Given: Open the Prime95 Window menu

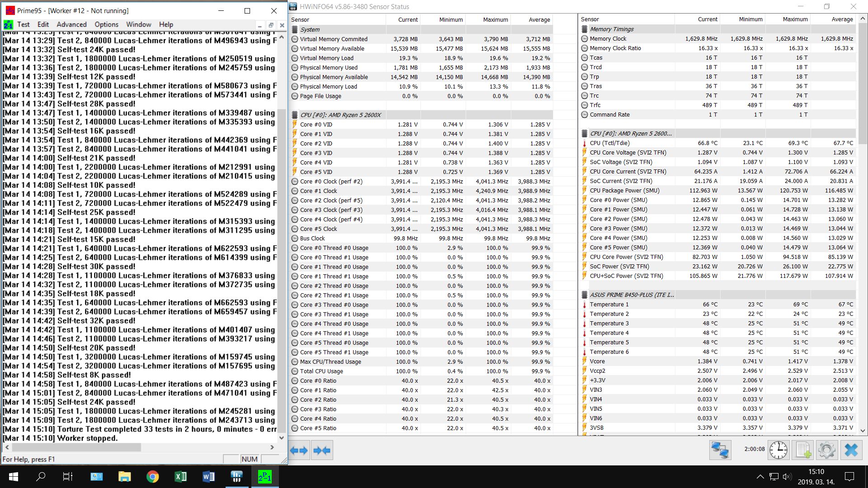Looking at the screenshot, I should point(138,24).
